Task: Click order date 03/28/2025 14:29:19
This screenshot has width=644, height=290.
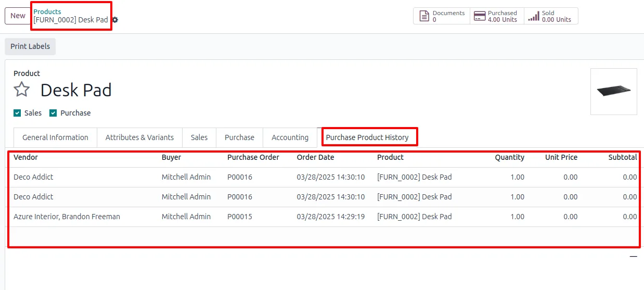Action: point(331,217)
